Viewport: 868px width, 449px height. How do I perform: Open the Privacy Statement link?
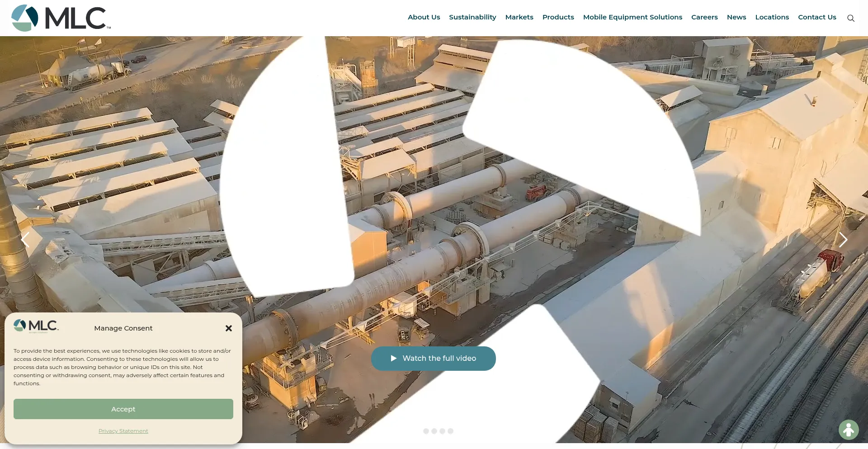pos(123,431)
